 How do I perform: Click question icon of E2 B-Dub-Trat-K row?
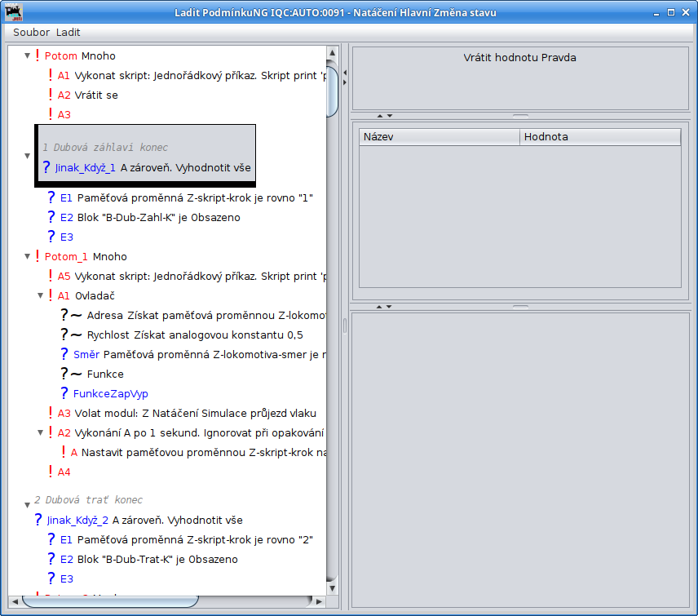[51, 559]
